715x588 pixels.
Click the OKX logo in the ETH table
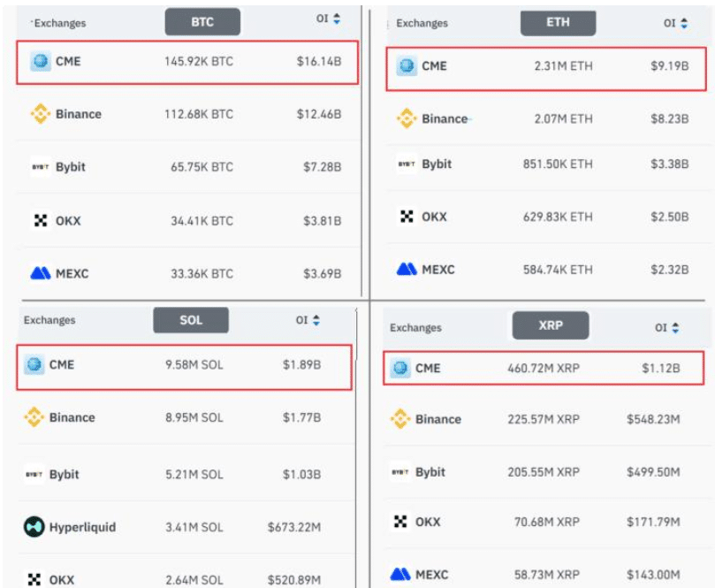(x=407, y=217)
